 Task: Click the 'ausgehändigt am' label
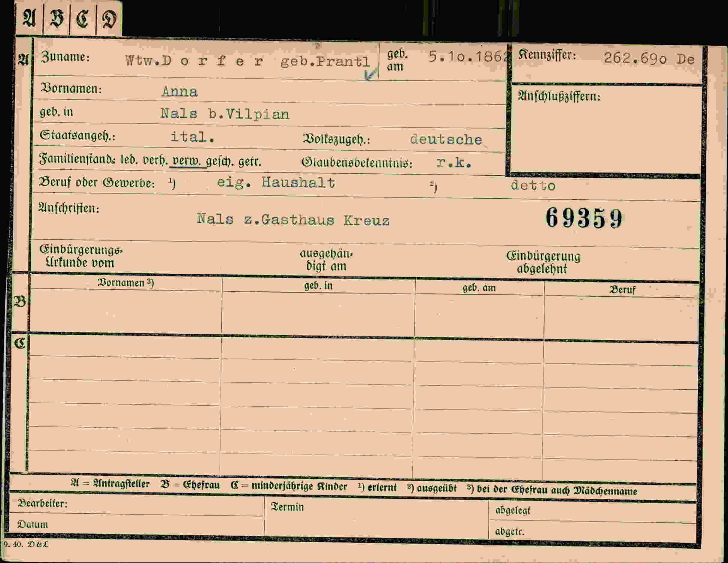click(326, 260)
